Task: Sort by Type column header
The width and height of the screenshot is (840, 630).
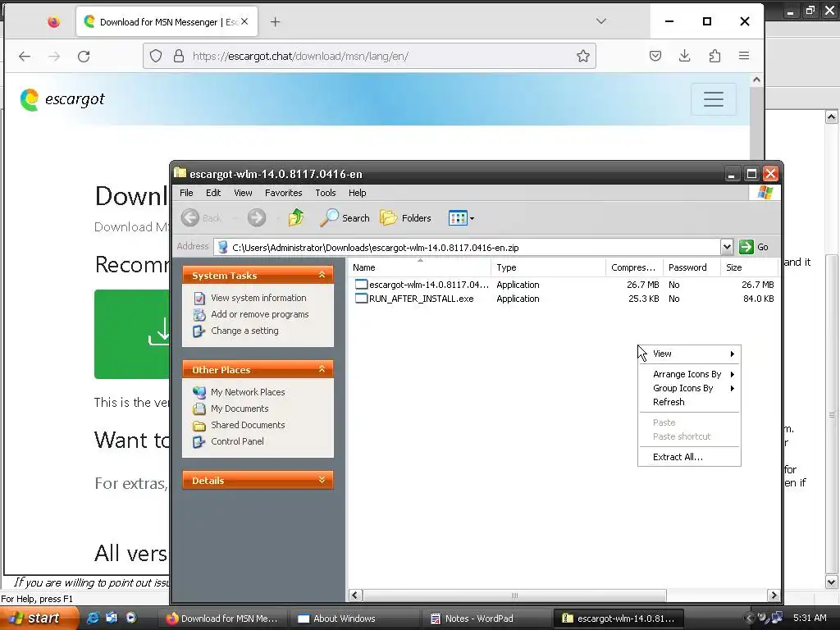Action: click(x=548, y=267)
